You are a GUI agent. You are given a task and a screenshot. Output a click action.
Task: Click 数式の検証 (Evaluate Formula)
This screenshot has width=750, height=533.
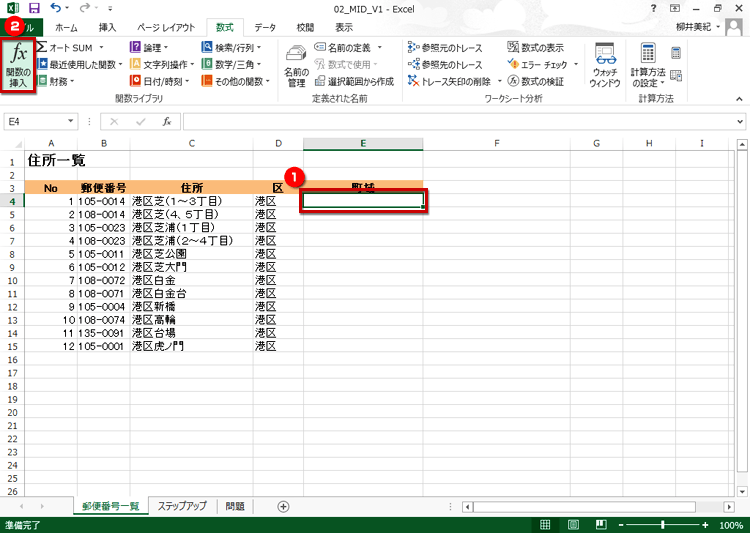pyautogui.click(x=536, y=81)
